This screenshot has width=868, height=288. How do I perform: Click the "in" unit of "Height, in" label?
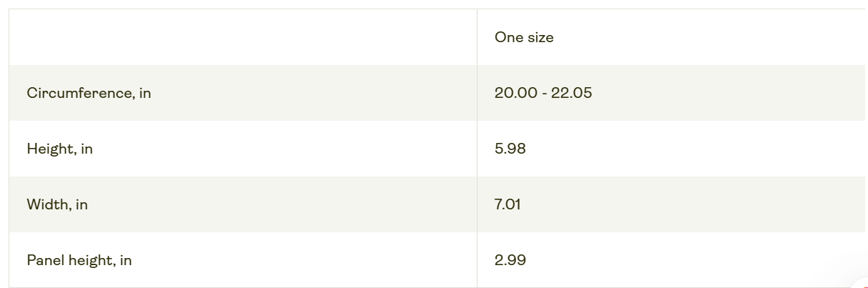click(86, 149)
